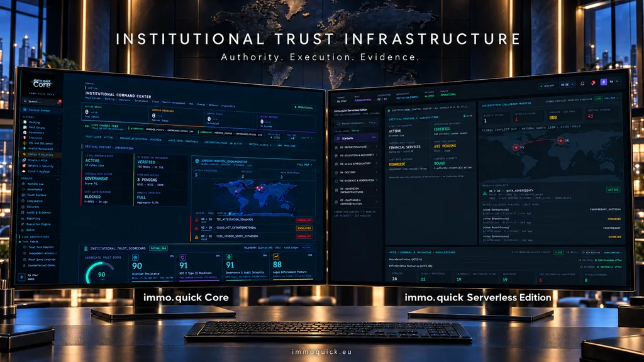Screen dimensions: 644x362
Task: Click Aggregate Trust Score 90 gauge
Action: [x=100, y=273]
